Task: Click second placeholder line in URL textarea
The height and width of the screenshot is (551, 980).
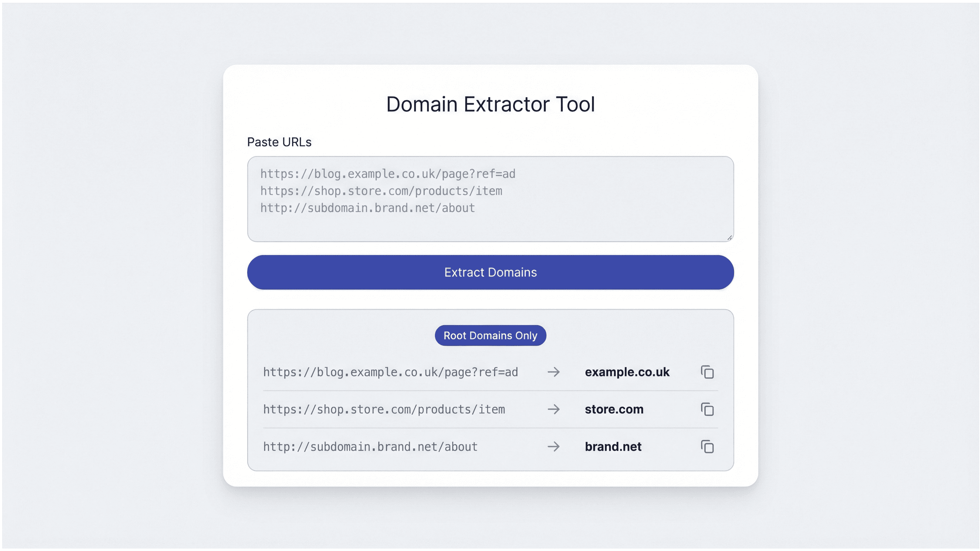Action: pyautogui.click(x=381, y=191)
